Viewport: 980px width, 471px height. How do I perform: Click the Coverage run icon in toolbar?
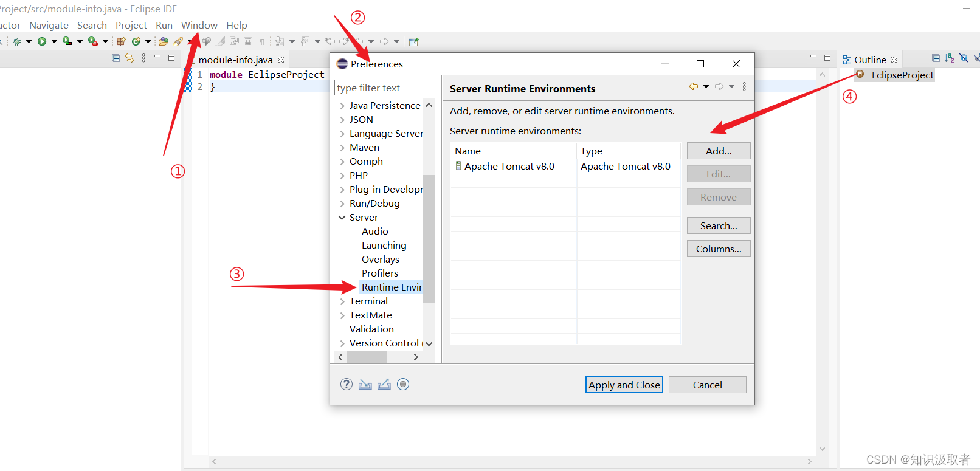67,41
